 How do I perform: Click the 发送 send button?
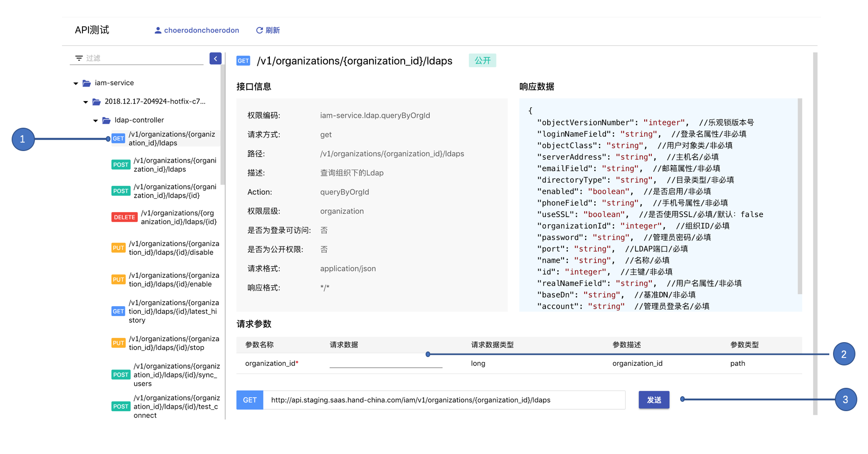654,400
